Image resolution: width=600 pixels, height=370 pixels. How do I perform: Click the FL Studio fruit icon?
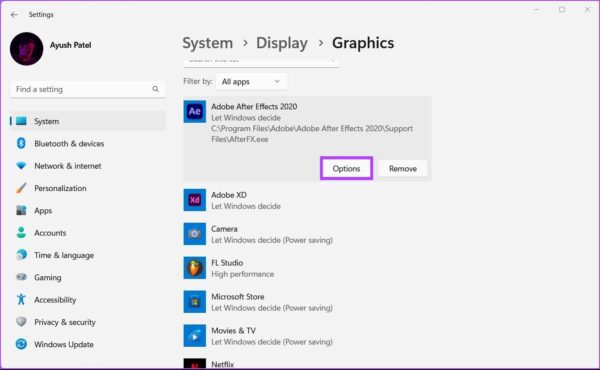[x=194, y=268]
